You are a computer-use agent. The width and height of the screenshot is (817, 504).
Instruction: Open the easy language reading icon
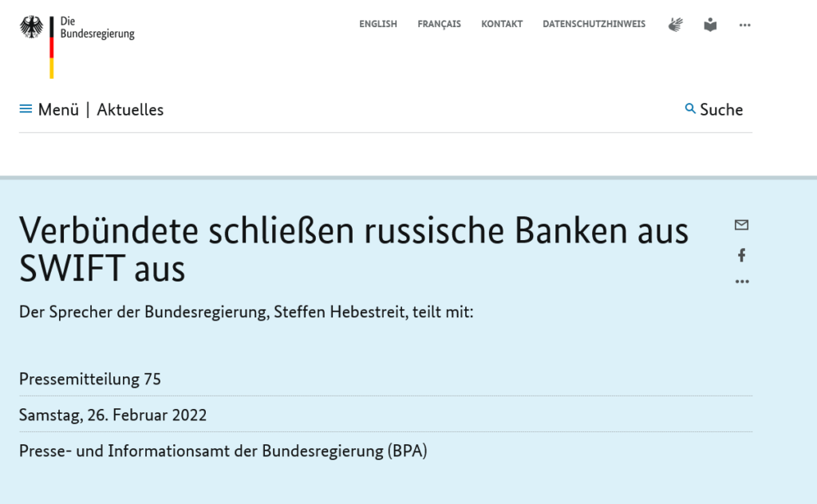point(710,25)
